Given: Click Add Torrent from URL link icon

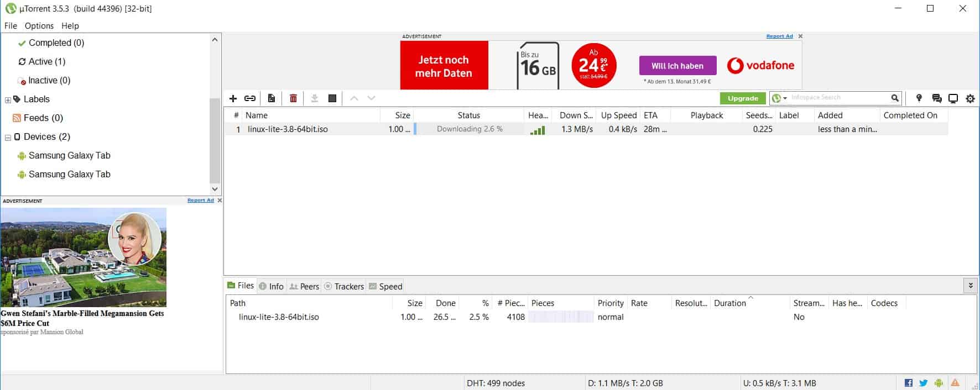Looking at the screenshot, I should 250,98.
